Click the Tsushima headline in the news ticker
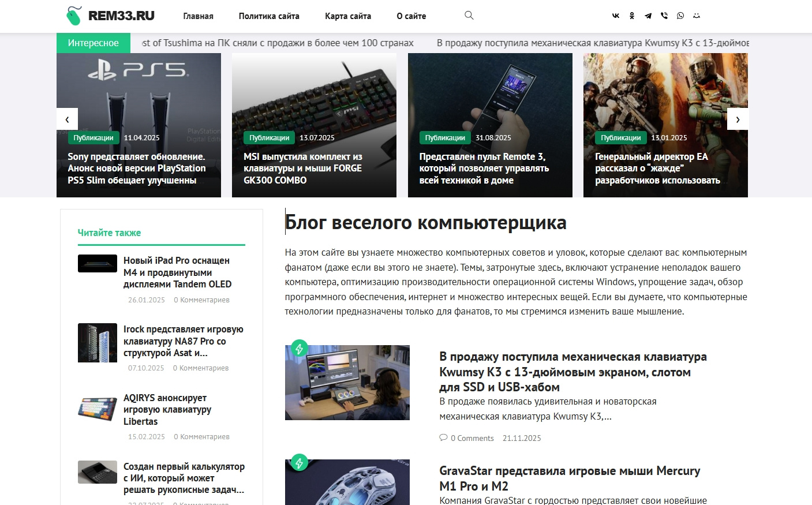This screenshot has height=505, width=812. 278,43
